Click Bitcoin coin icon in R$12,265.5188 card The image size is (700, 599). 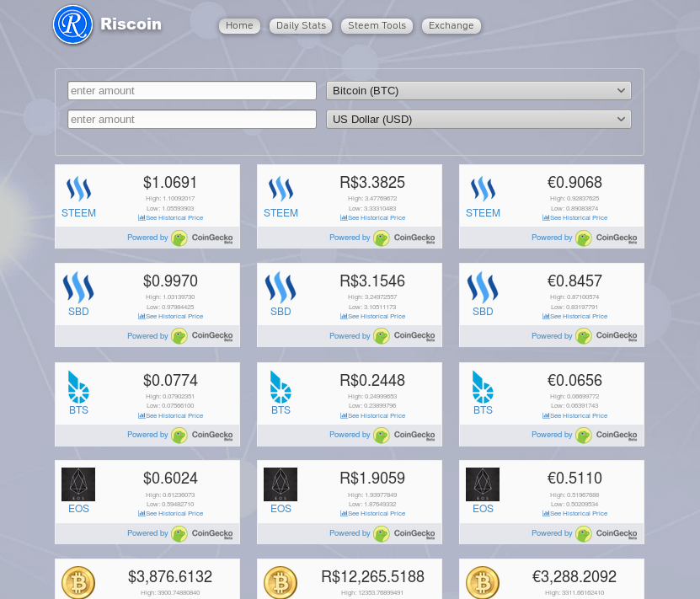[281, 582]
